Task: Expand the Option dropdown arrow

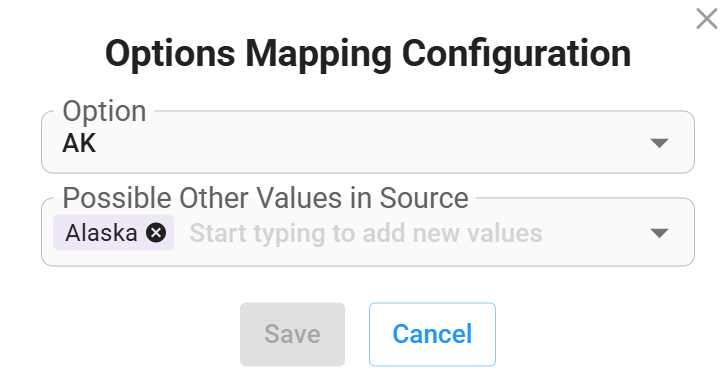Action: click(x=659, y=143)
